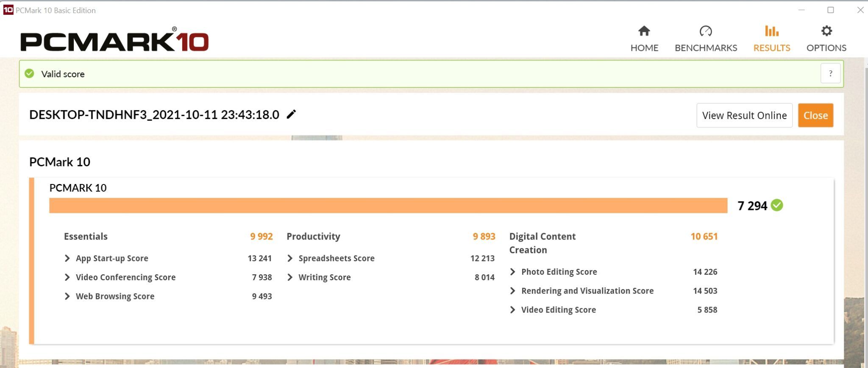Image resolution: width=868 pixels, height=368 pixels.
Task: Click the Video Editing value 5 858
Action: [x=707, y=310]
